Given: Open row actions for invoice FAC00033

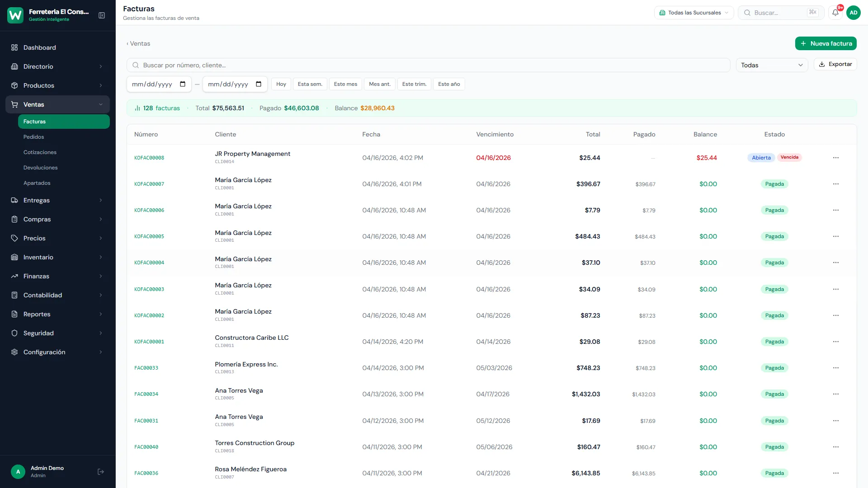Looking at the screenshot, I should coord(835,368).
